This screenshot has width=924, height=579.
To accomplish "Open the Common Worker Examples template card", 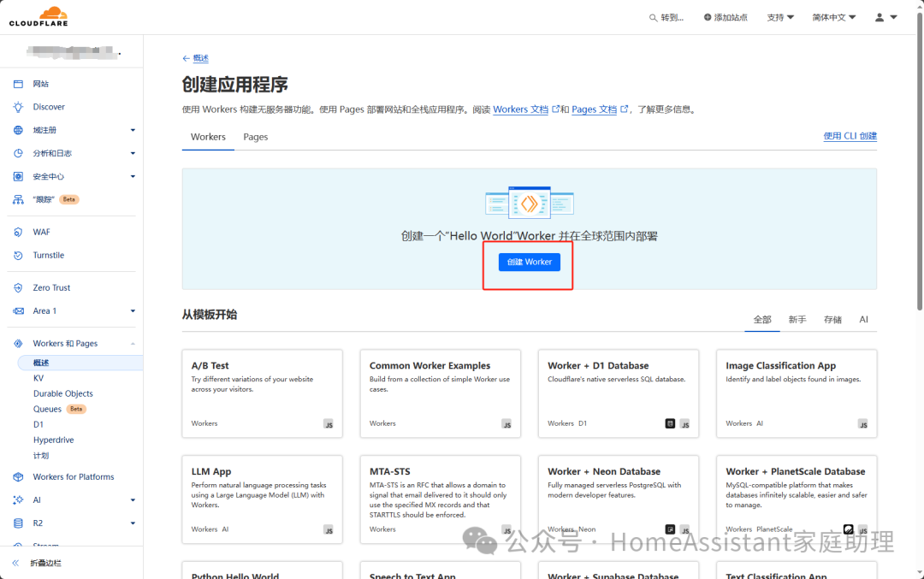I will coord(441,393).
